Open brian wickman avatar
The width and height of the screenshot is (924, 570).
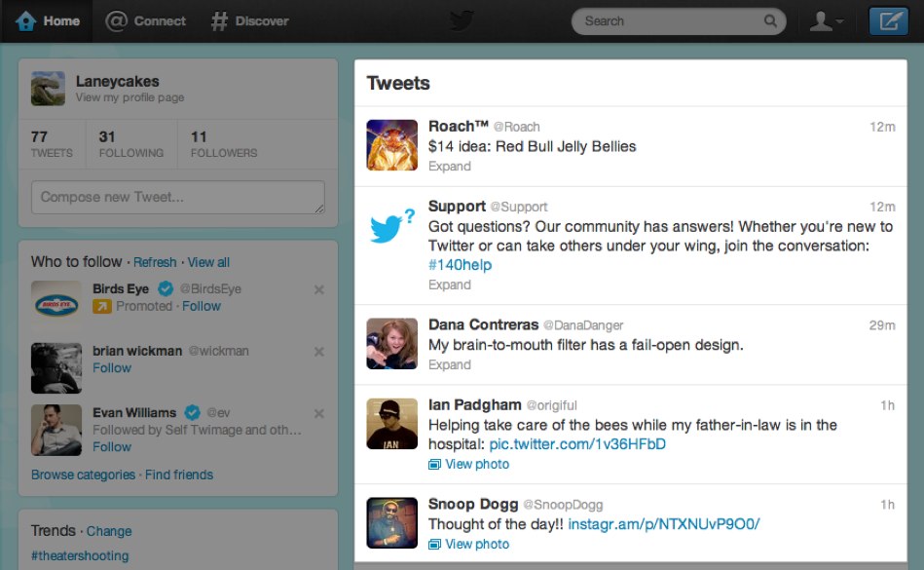pos(56,367)
